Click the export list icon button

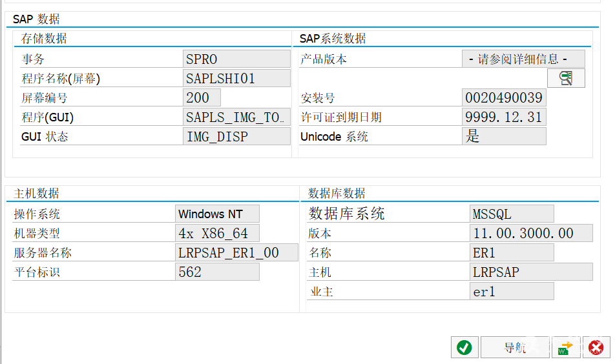pos(566,347)
